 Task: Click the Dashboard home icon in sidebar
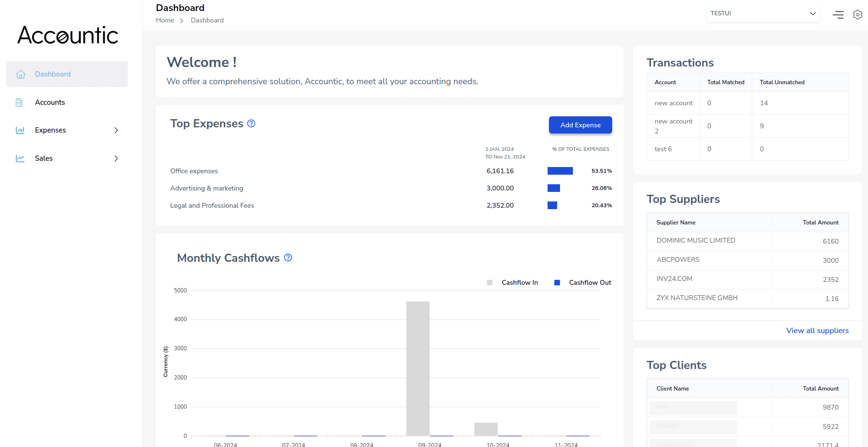21,74
